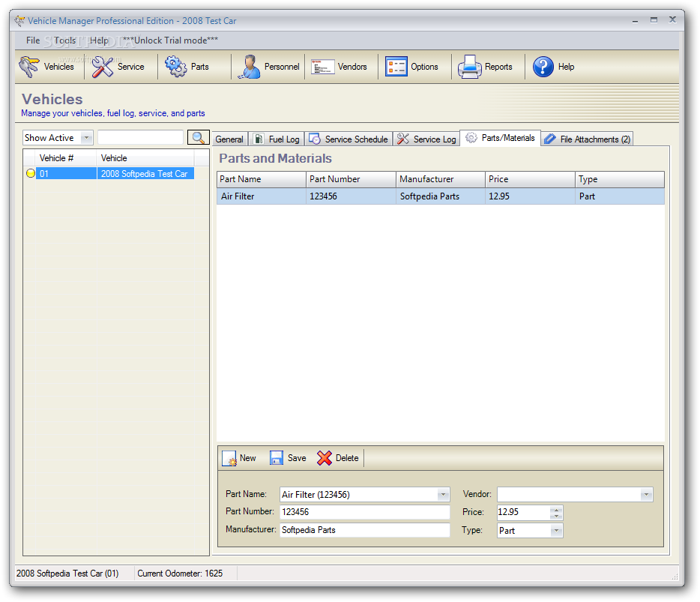Image resolution: width=700 pixels, height=602 pixels.
Task: Select the Parts/Materials tab
Action: click(501, 138)
